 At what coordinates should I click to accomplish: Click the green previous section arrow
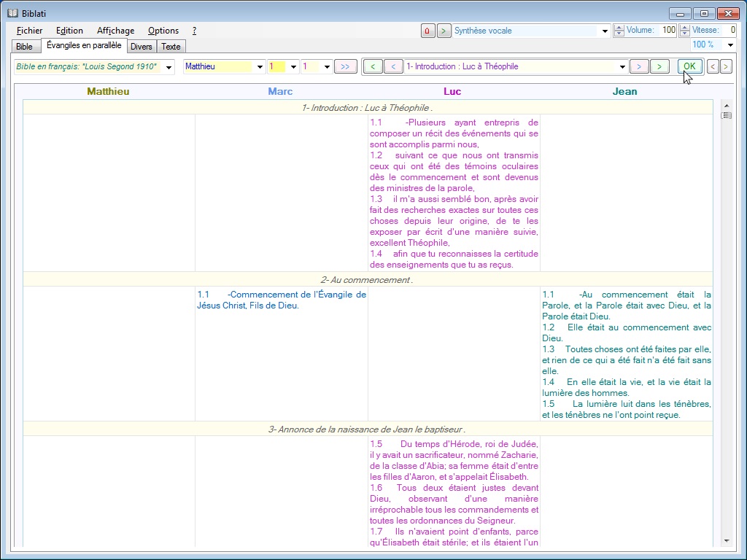pyautogui.click(x=373, y=66)
